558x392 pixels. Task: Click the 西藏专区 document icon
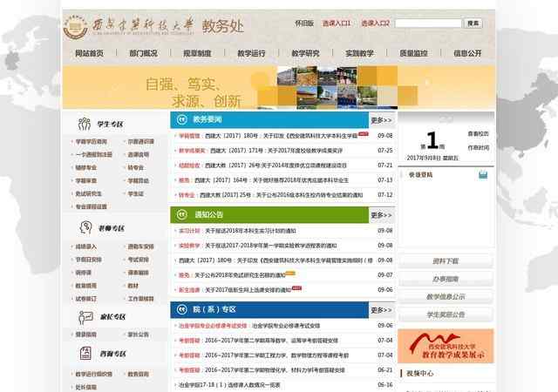coord(85,353)
